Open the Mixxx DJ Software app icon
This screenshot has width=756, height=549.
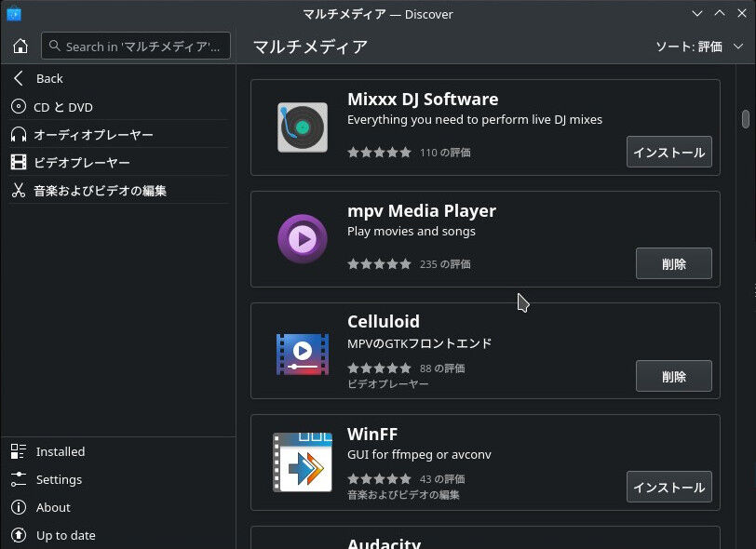coord(302,127)
